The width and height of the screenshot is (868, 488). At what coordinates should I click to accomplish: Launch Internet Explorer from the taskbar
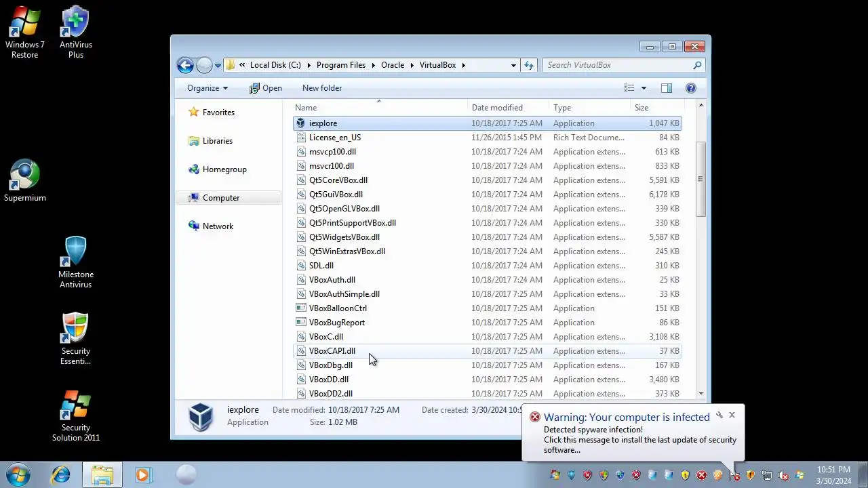pyautogui.click(x=61, y=475)
